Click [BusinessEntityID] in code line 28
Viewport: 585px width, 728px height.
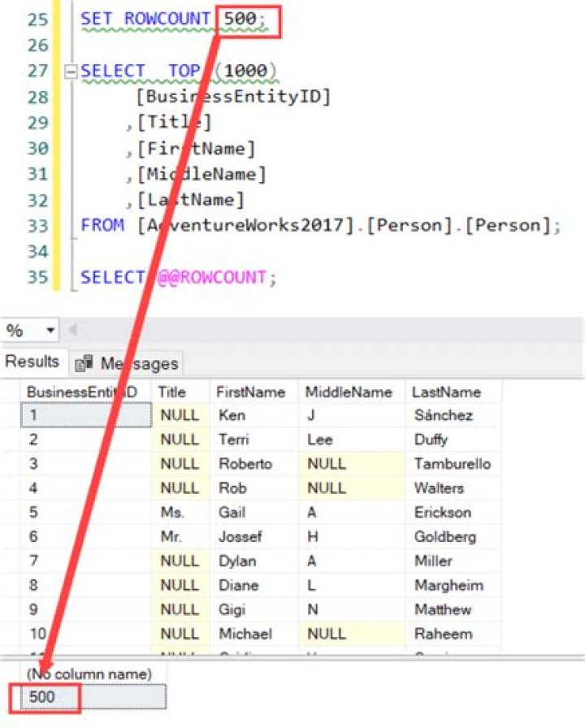[233, 97]
